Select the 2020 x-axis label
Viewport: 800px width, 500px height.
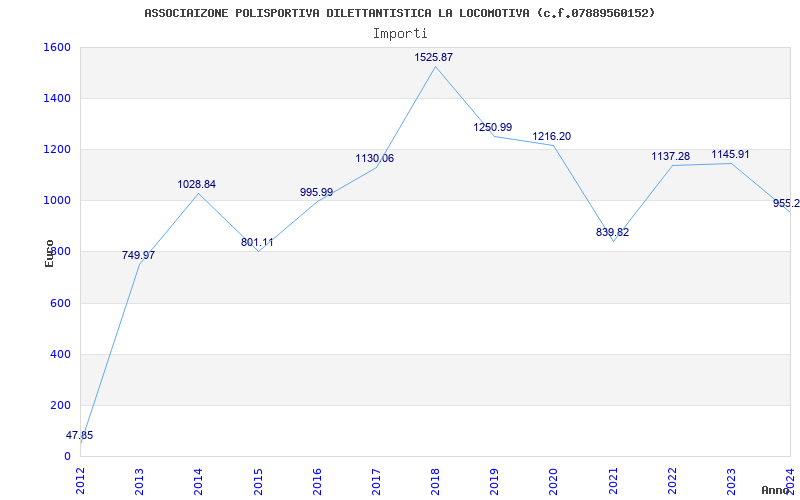pos(554,481)
